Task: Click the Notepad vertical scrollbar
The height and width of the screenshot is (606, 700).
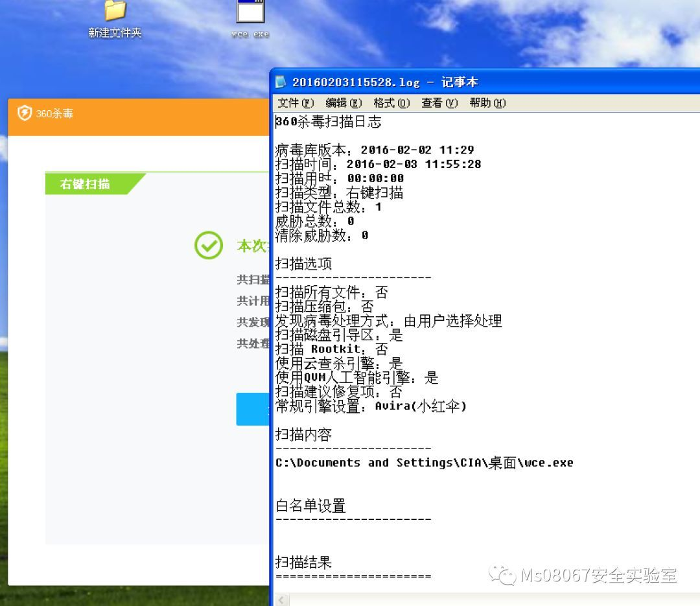Action: click(x=695, y=324)
